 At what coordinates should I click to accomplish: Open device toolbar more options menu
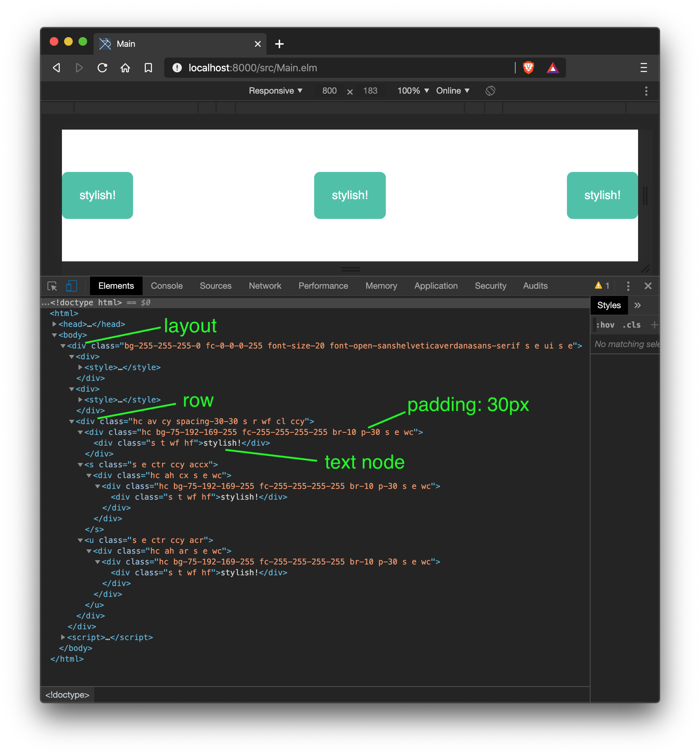tap(646, 91)
